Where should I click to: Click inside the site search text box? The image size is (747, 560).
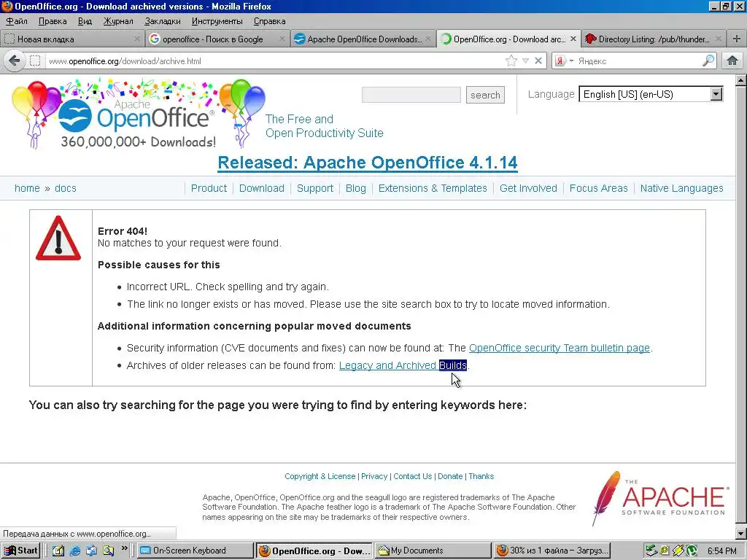(x=411, y=95)
